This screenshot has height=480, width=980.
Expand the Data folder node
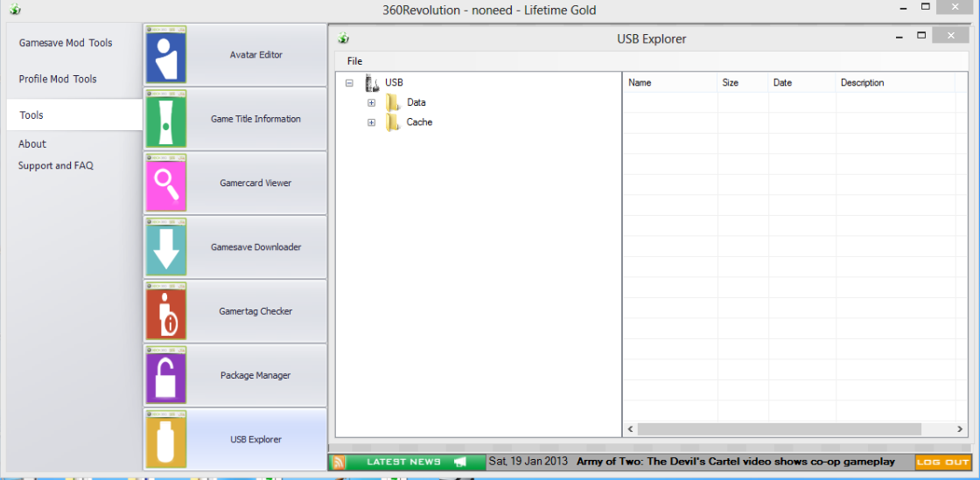coord(371,102)
